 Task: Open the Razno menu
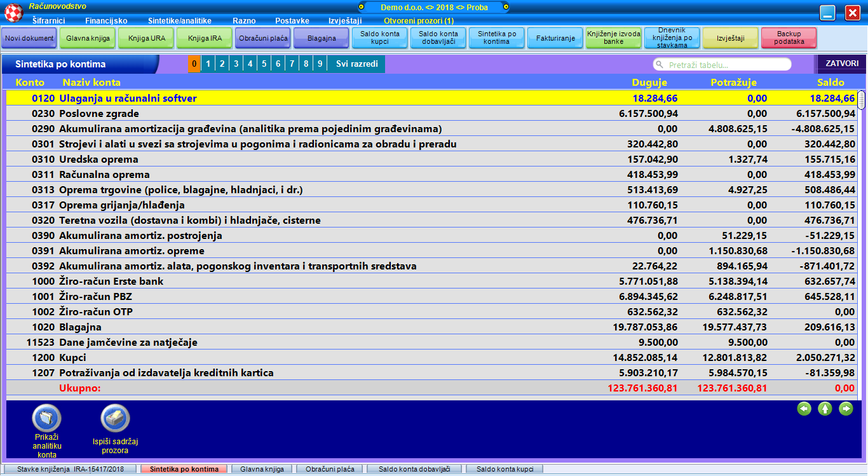(245, 20)
